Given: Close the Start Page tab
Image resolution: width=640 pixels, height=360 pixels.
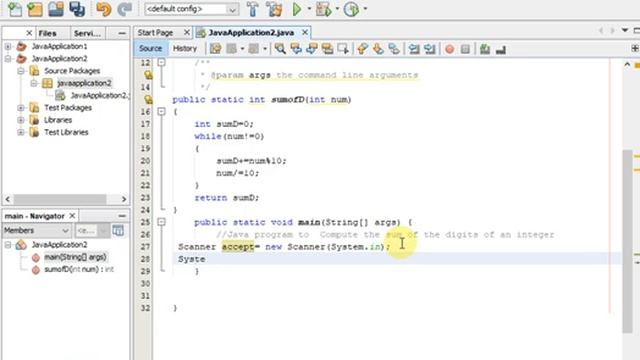Looking at the screenshot, I should [x=187, y=32].
